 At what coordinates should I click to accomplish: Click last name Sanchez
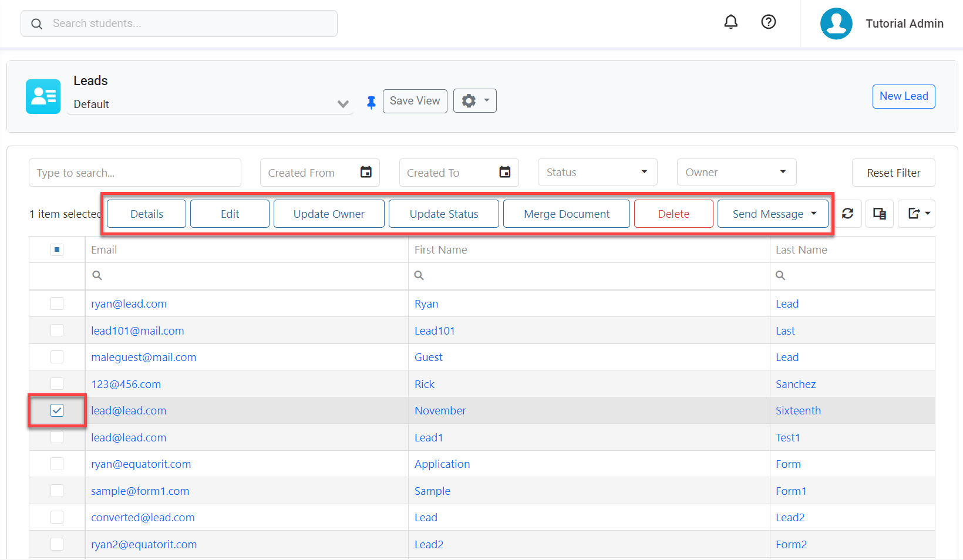pos(796,384)
